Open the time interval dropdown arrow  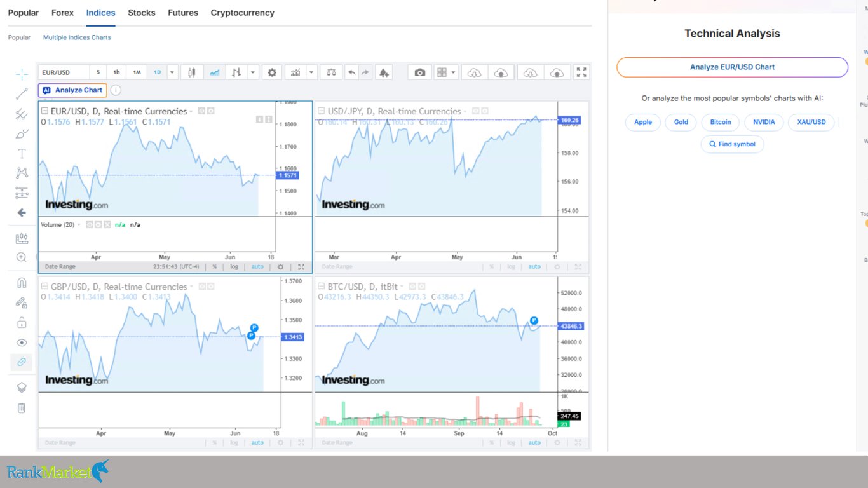[172, 72]
